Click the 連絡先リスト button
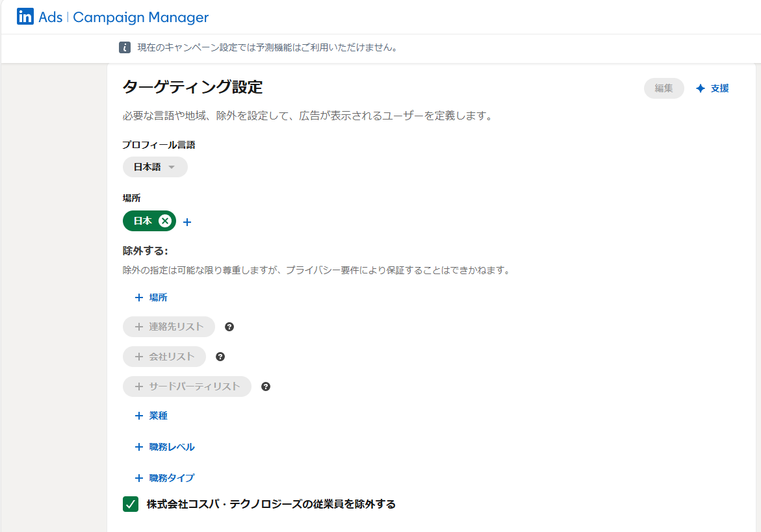The width and height of the screenshot is (761, 532). tap(168, 327)
